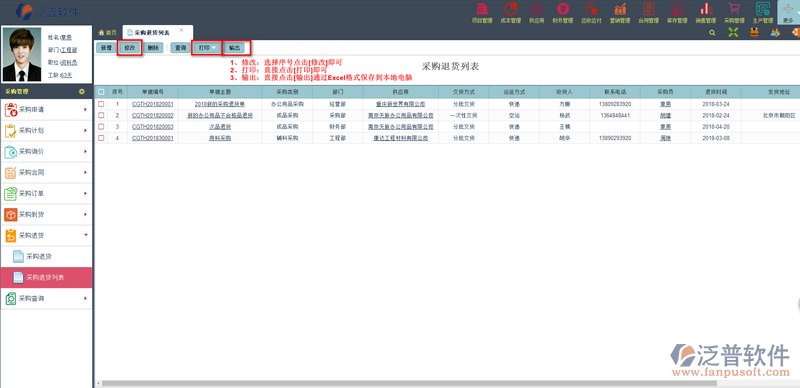Open the 打印 dropdown button

(207, 47)
